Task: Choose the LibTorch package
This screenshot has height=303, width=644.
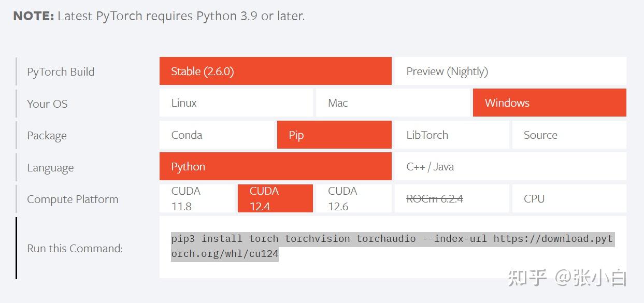Action: click(x=451, y=135)
